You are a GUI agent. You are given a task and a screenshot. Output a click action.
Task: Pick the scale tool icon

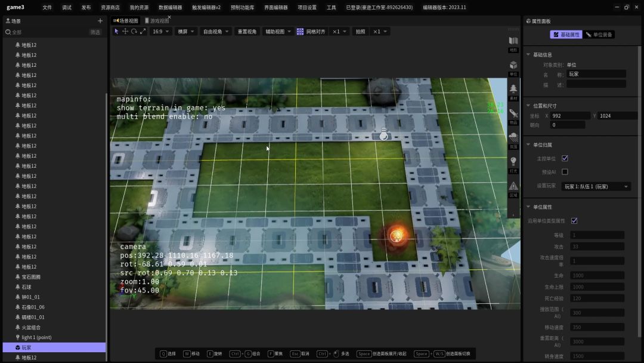click(143, 32)
